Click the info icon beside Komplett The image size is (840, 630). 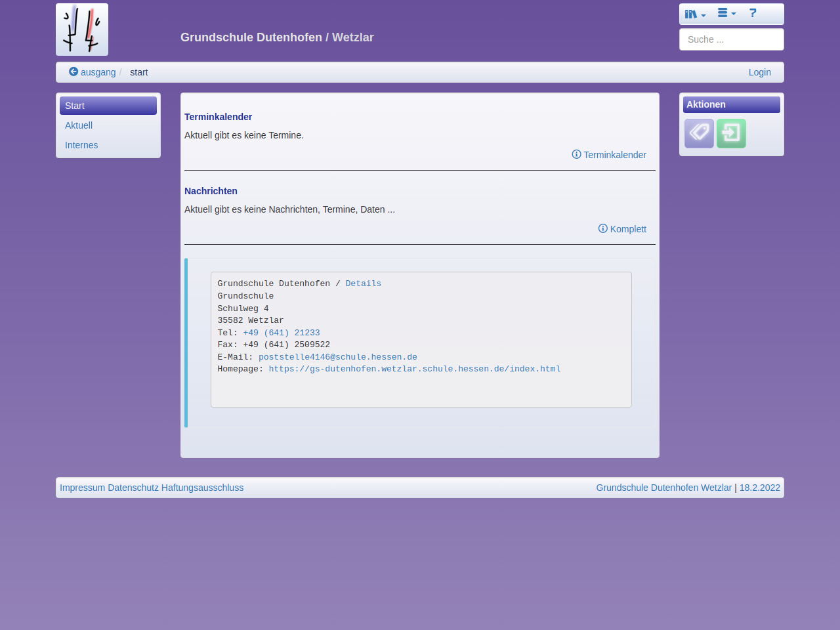click(x=602, y=228)
